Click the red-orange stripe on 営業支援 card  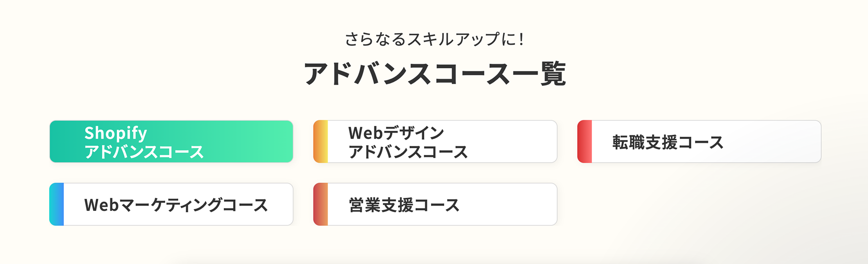tap(321, 204)
